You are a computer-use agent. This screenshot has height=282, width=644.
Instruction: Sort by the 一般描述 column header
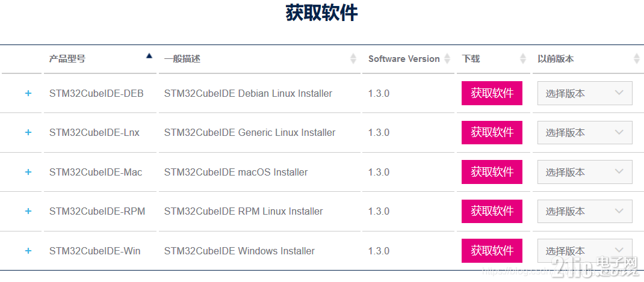click(182, 59)
